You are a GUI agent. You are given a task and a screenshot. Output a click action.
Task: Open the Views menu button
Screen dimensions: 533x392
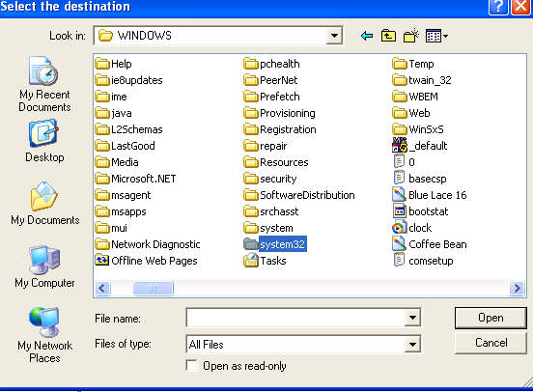click(x=436, y=36)
